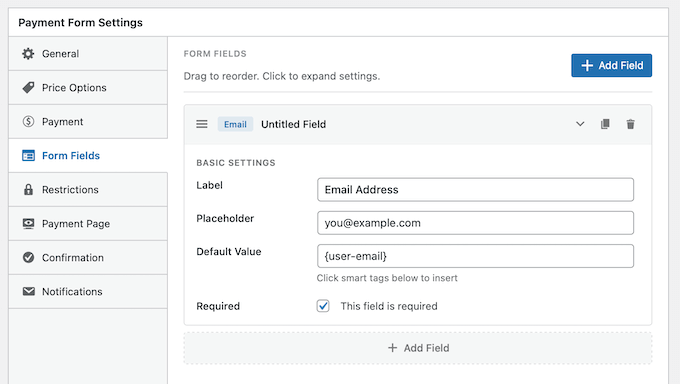Click the BASIC SETTINGS heading
The image size is (680, 384).
tap(236, 163)
